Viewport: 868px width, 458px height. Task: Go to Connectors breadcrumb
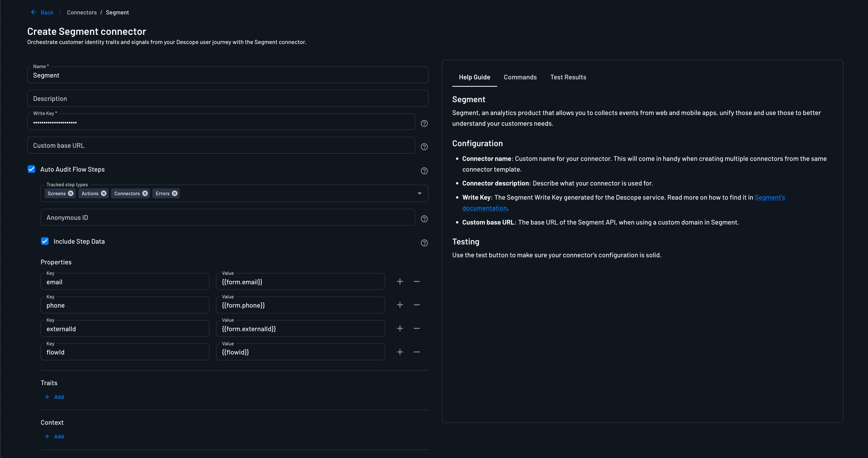click(82, 13)
